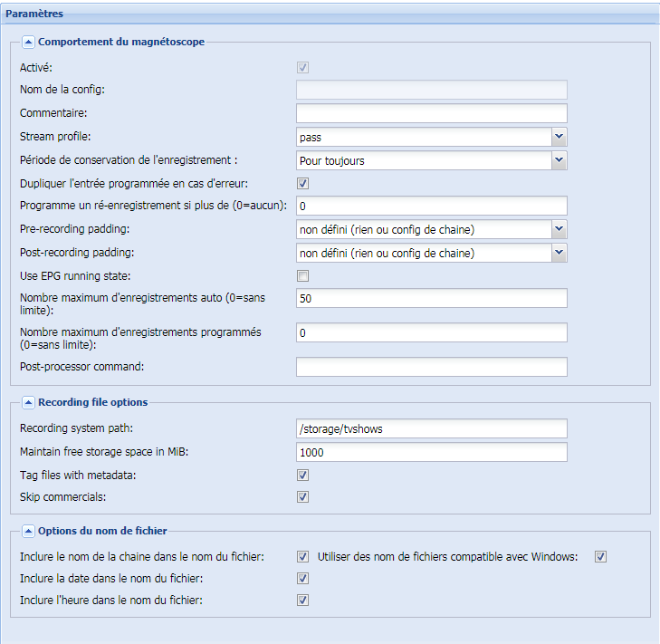This screenshot has width=660, height=644.
Task: Enable Use EPG running state checkbox
Action: [x=302, y=276]
